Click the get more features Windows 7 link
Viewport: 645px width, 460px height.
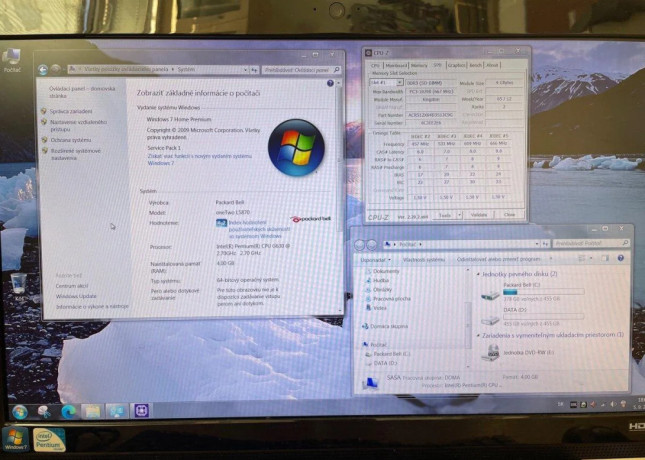[200, 160]
